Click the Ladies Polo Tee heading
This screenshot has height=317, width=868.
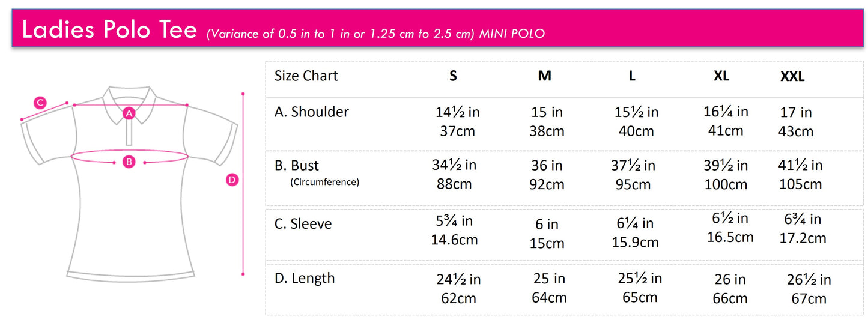109,30
